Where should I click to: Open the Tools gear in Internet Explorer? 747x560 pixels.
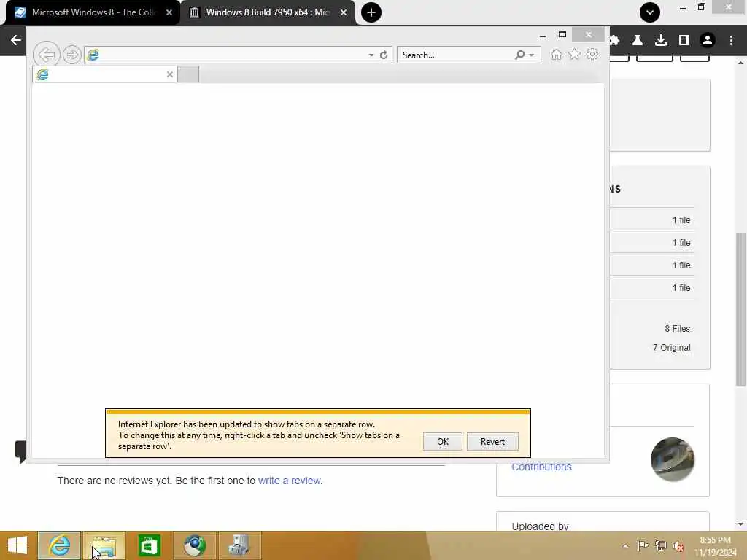tap(592, 54)
